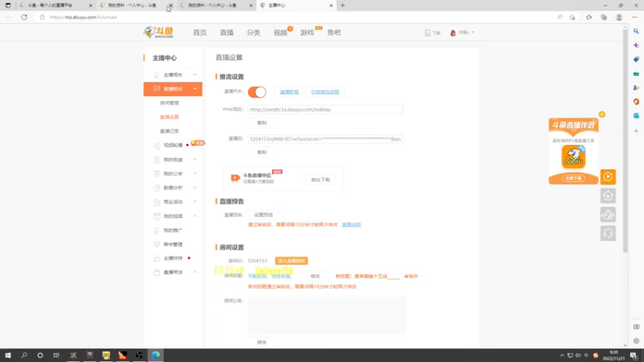Viewport: 644px width, 362px height.
Task: Click the 我的视频 sidebar icon
Action: point(156,216)
